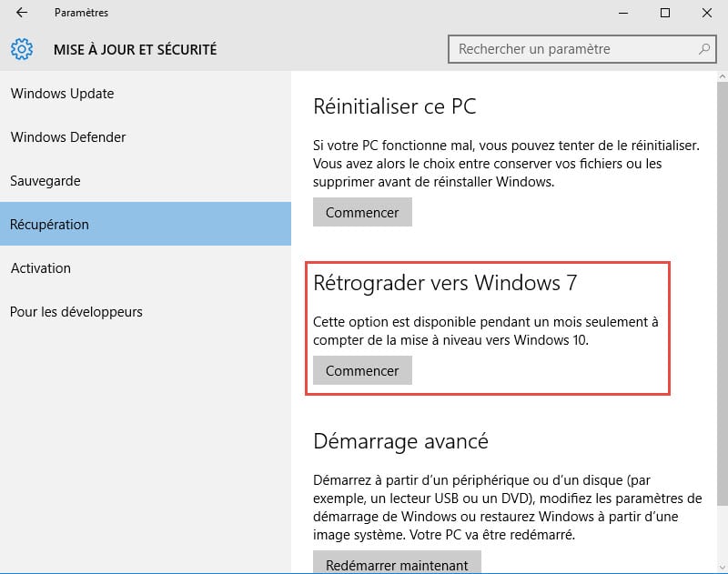Click the 'Rétrograder vers Windows 7' heading

tap(445, 284)
